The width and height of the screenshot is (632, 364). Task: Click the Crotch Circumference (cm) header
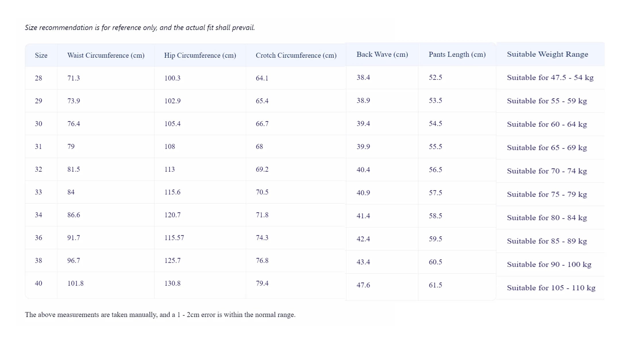pyautogui.click(x=296, y=55)
